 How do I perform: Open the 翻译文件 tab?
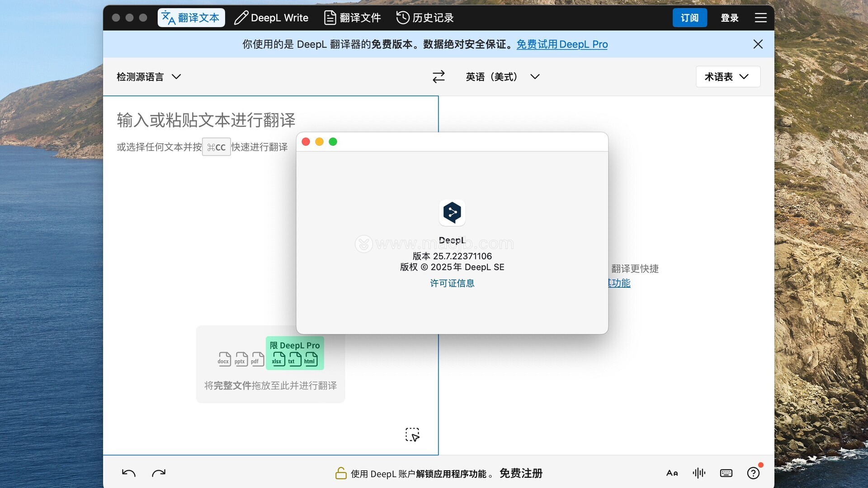point(353,18)
